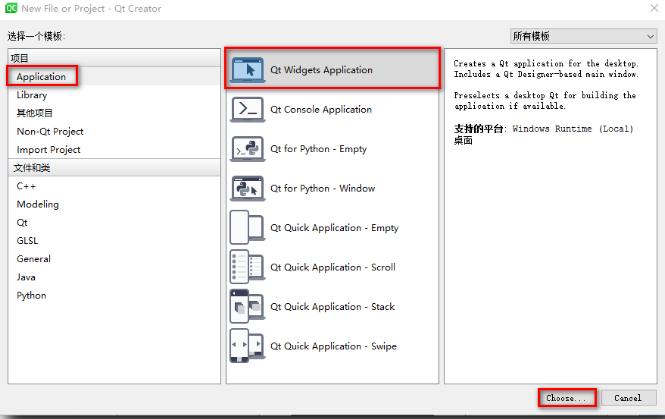Click the Qt Creator logo in title bar
665x419 pixels.
point(11,8)
